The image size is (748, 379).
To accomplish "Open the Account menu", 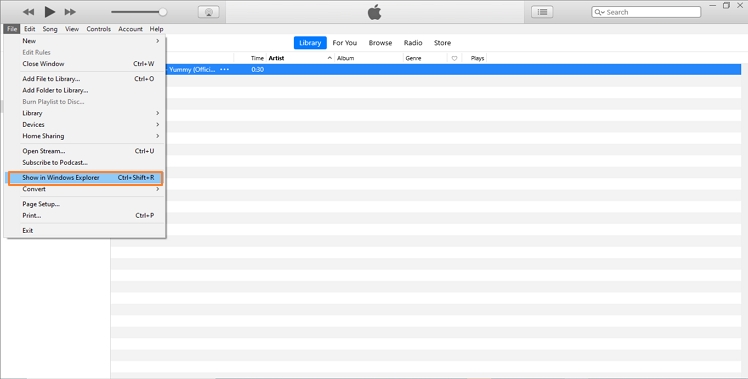I will (130, 29).
